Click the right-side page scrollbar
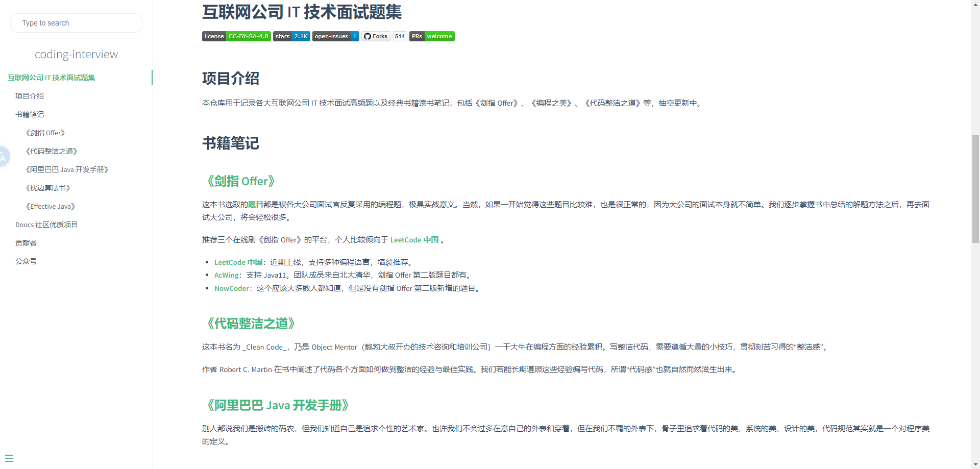 pyautogui.click(x=975, y=189)
